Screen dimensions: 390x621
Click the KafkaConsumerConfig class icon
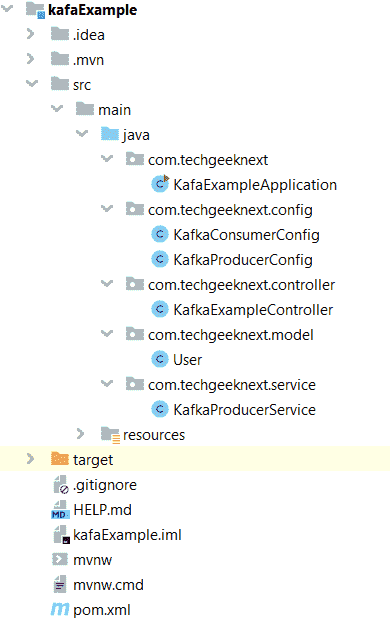(x=160, y=234)
